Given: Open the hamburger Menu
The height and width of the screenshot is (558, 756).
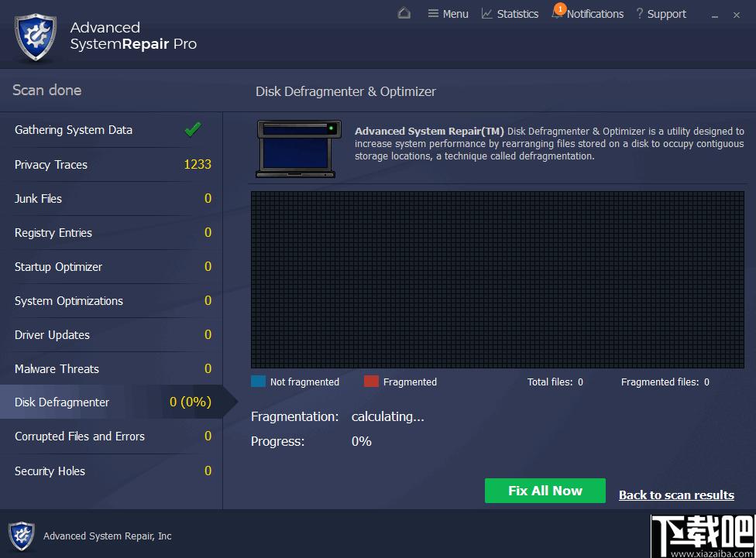Looking at the screenshot, I should [448, 14].
